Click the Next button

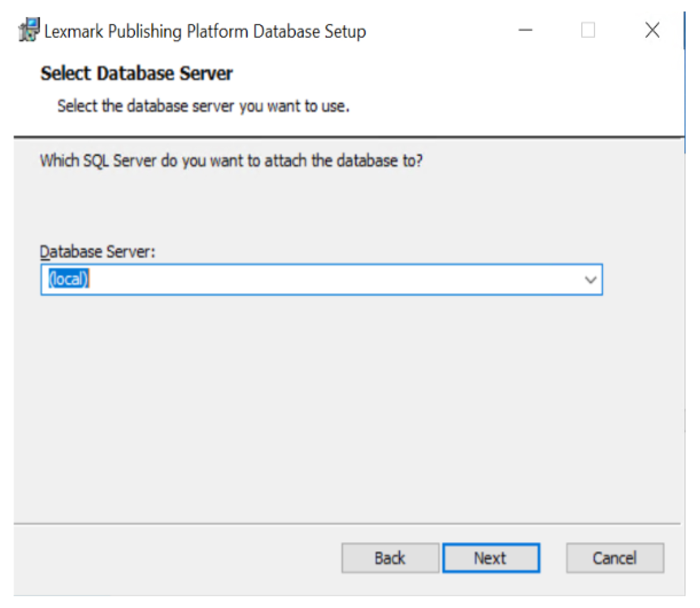coord(491,558)
